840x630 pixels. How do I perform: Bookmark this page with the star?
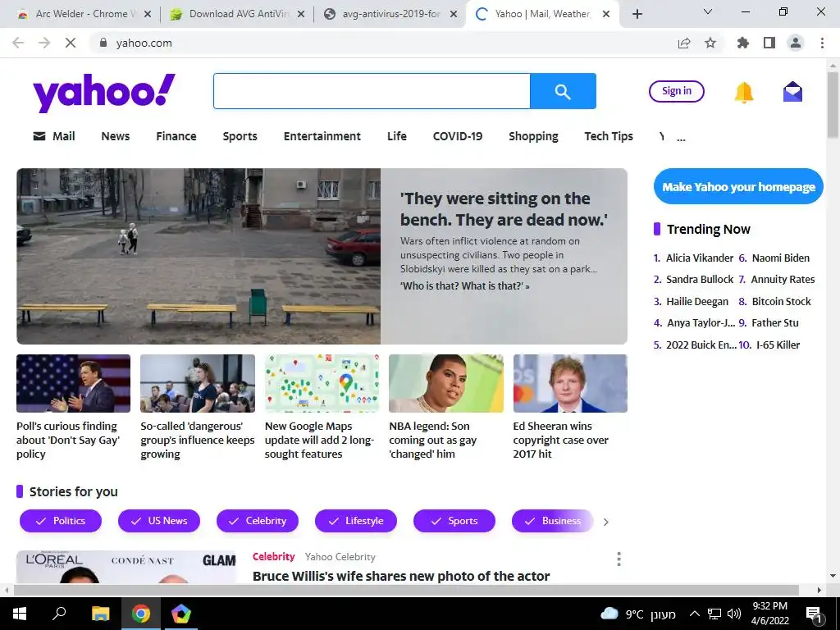pos(710,43)
